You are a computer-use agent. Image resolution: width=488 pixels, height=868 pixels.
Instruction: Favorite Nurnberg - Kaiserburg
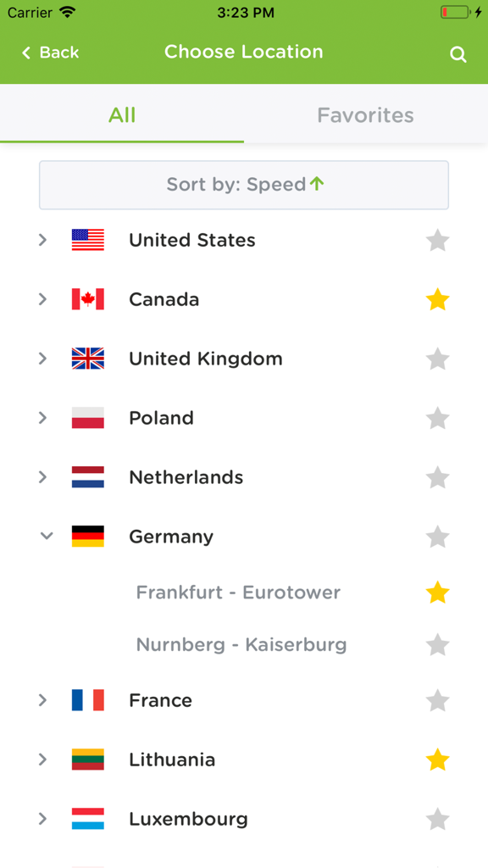tap(438, 645)
